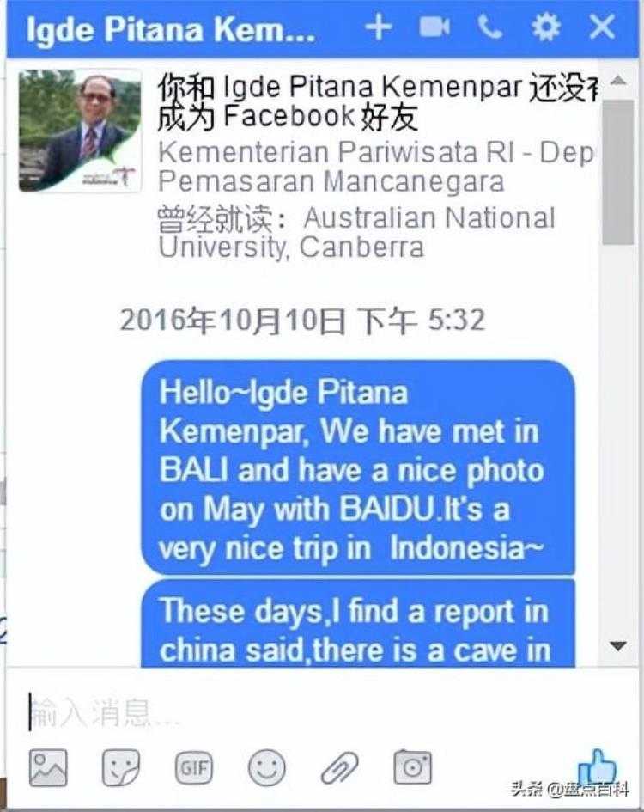
Task: Close the Igde Pitana chat window
Action: [x=602, y=27]
